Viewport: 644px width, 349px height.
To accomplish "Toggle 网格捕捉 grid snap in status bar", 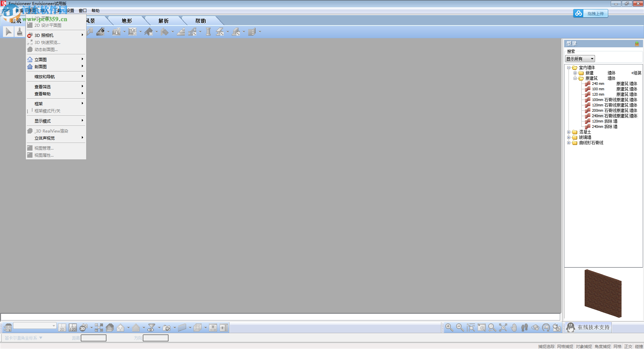I will [565, 346].
